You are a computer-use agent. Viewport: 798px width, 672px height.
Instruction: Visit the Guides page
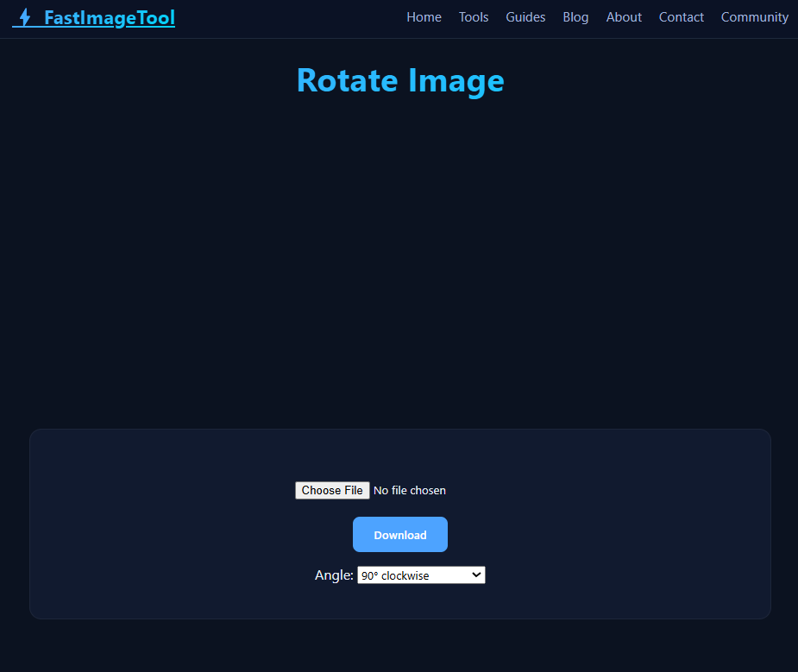point(525,17)
